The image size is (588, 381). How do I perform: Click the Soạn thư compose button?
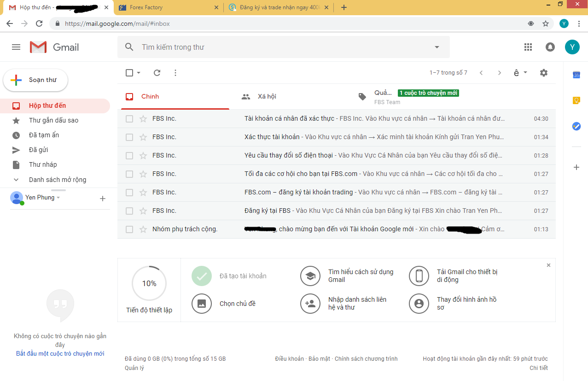[35, 80]
